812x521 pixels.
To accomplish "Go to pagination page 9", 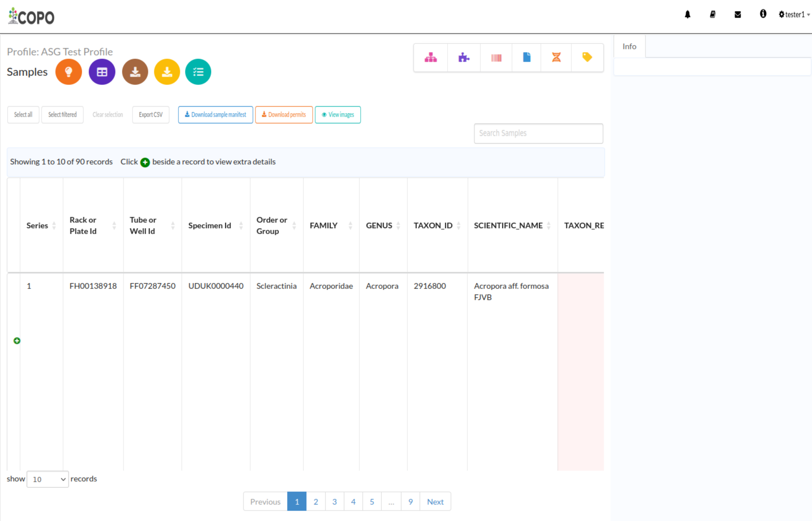I will tap(410, 502).
